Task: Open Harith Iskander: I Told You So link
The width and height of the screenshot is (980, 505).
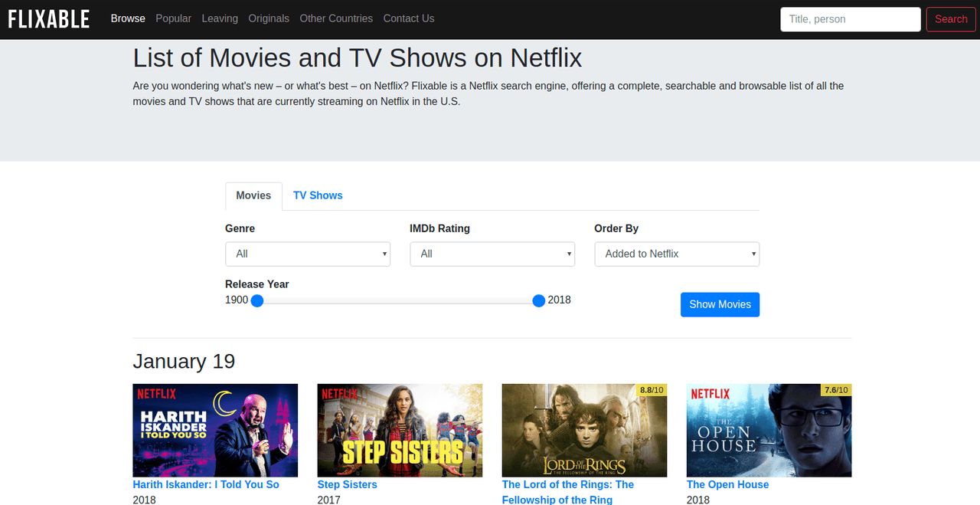Action: pyautogui.click(x=206, y=484)
